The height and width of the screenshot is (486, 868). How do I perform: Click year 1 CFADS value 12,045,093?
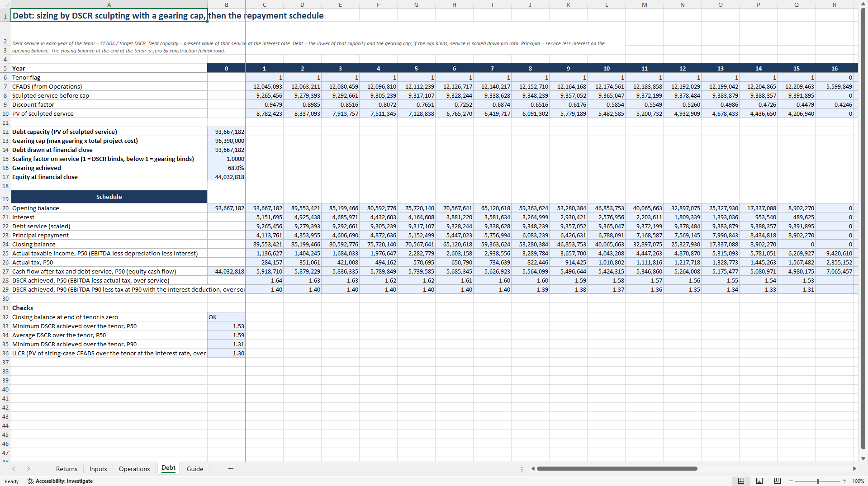coord(264,86)
